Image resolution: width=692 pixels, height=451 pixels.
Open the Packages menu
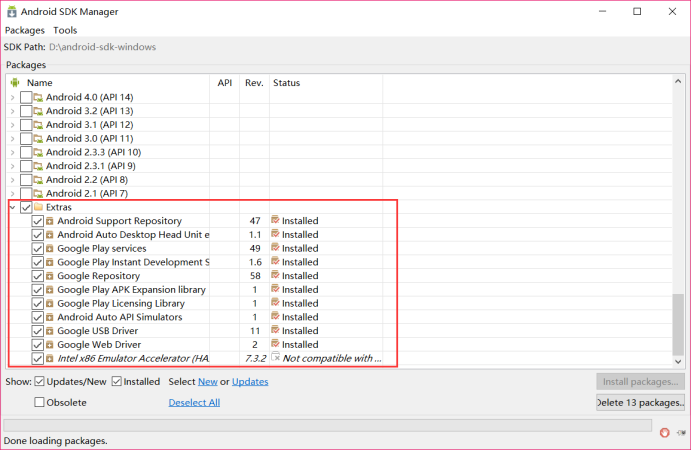25,30
